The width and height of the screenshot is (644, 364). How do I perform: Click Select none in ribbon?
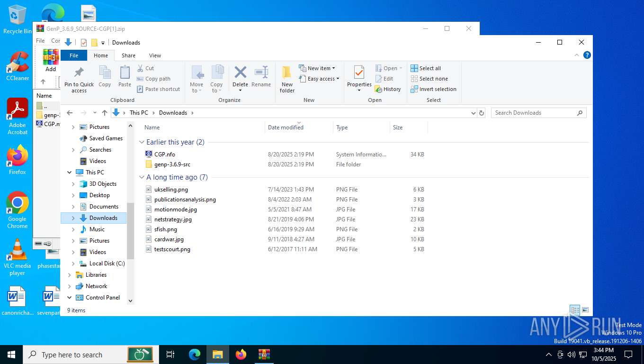click(x=429, y=79)
